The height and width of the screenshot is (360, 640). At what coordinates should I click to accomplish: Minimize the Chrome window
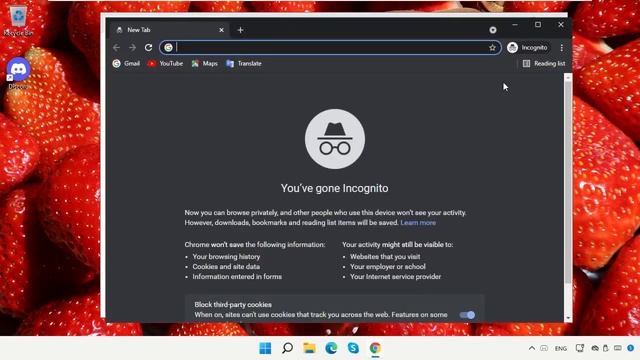515,25
